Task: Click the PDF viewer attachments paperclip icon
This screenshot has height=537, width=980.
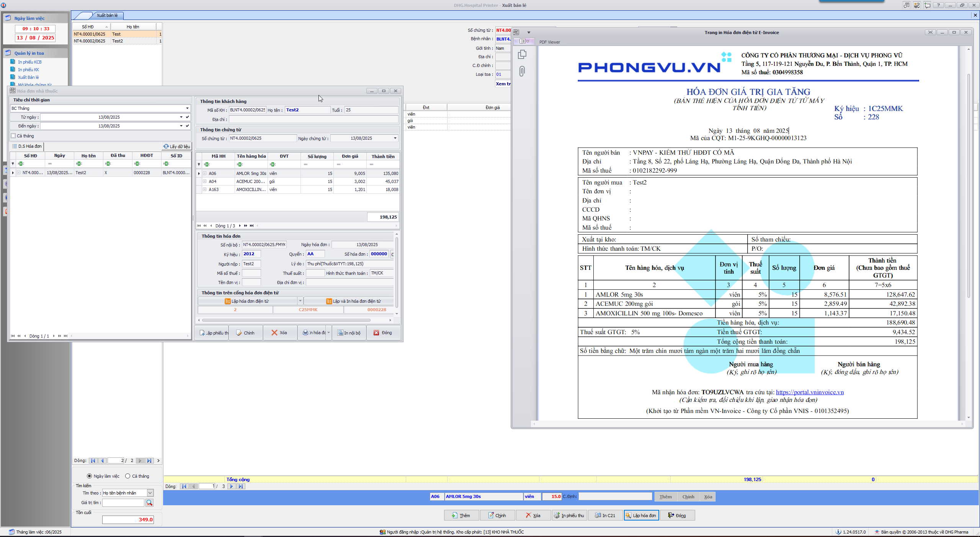Action: click(522, 71)
